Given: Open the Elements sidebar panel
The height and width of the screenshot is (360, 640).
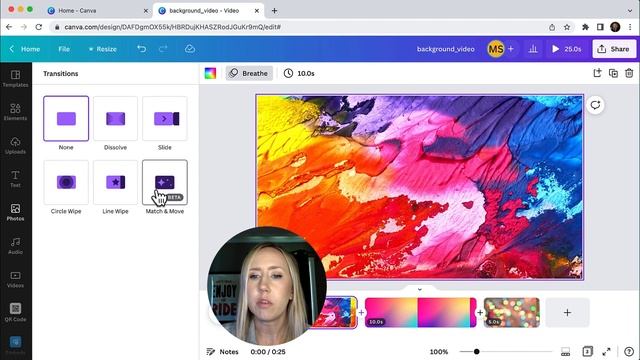Looking at the screenshot, I should [16, 112].
